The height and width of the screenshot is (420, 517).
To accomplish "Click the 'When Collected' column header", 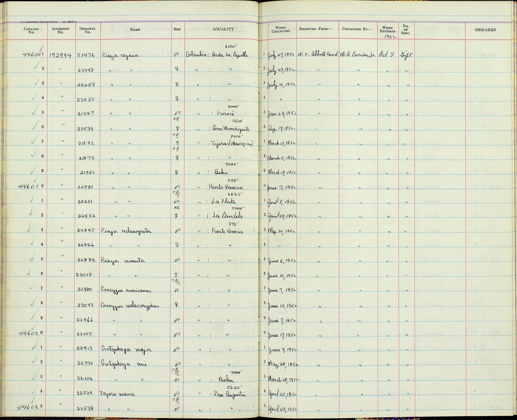I will point(281,29).
